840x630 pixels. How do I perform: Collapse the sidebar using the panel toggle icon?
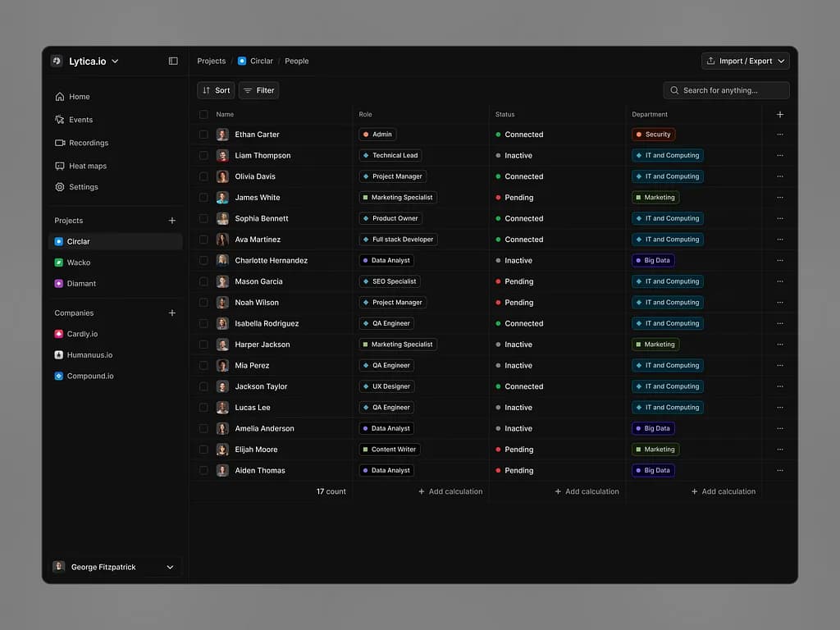(173, 61)
